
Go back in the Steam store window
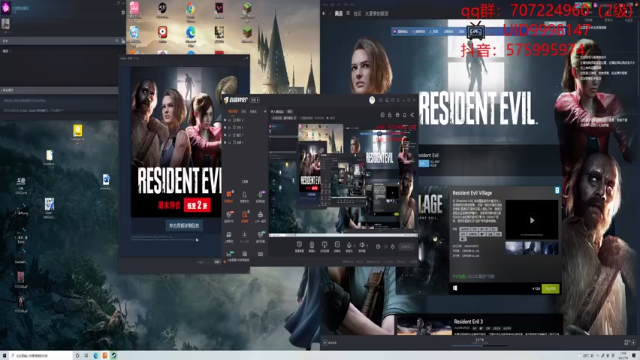[324, 13]
